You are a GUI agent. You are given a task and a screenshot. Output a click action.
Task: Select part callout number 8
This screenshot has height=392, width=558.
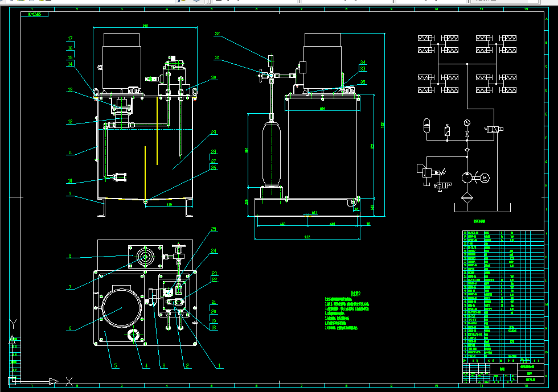point(69,255)
